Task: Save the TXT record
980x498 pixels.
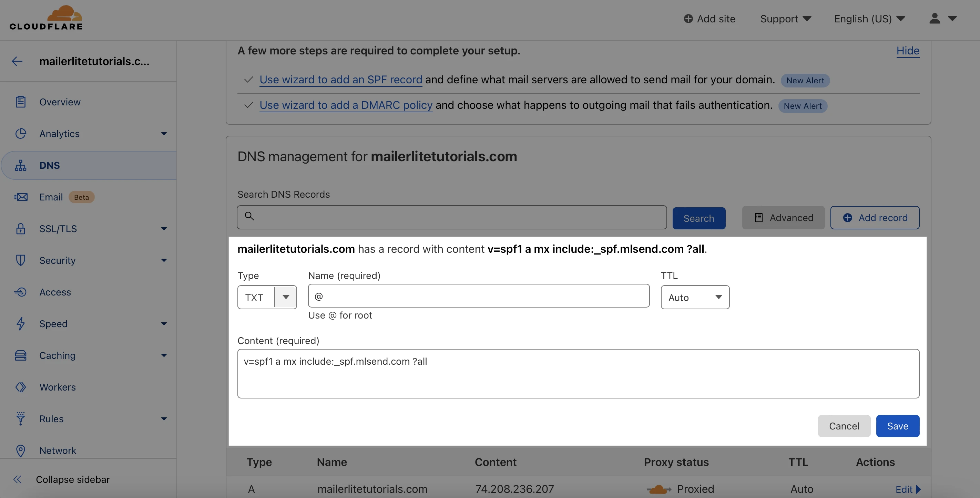Action: tap(897, 426)
